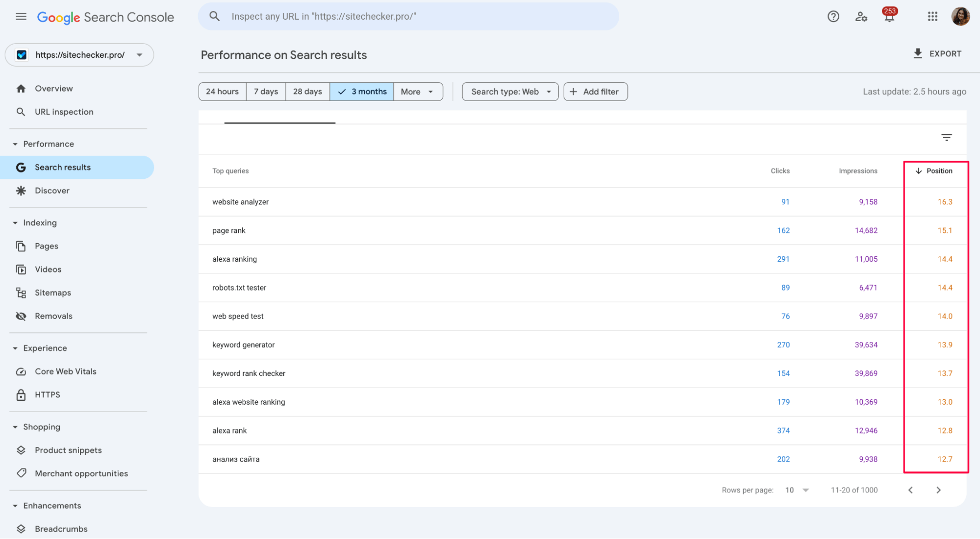
Task: Open the account profile avatar
Action: [x=960, y=17]
